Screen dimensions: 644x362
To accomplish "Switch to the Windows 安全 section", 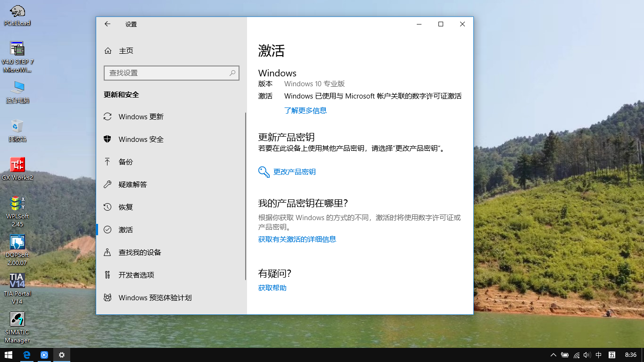I will click(141, 140).
